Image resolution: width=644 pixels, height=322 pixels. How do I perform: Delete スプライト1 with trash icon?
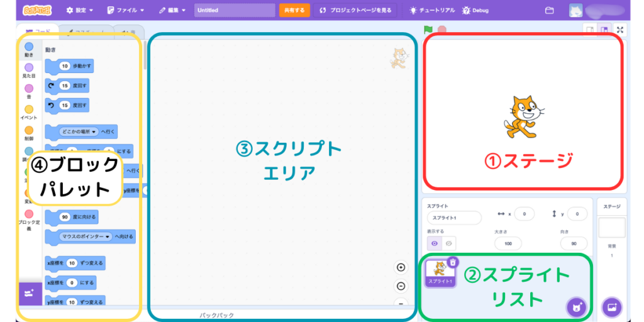click(x=453, y=262)
